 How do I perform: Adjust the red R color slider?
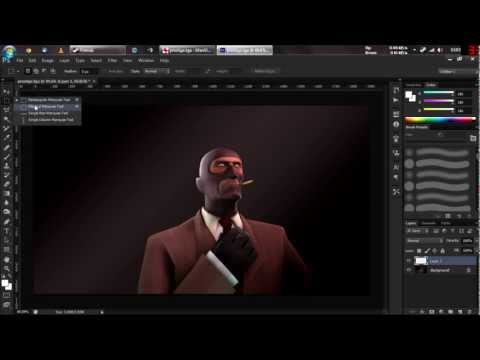pos(438,93)
